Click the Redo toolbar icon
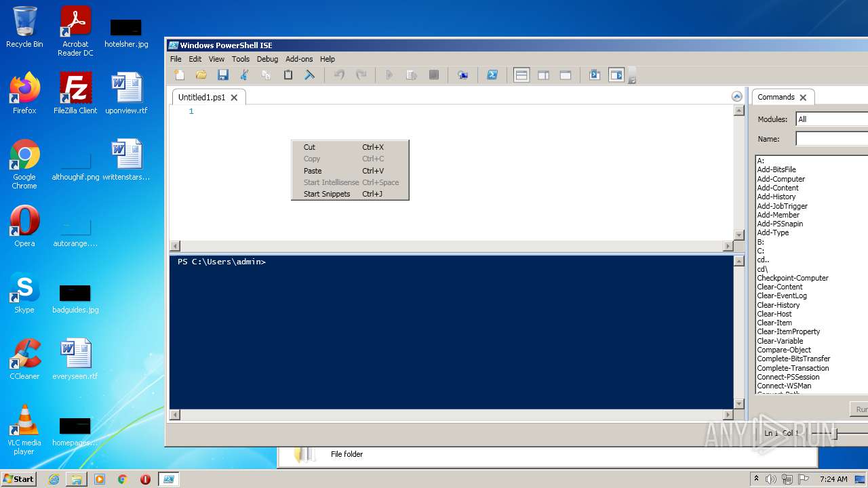This screenshot has width=868, height=488. (x=361, y=75)
